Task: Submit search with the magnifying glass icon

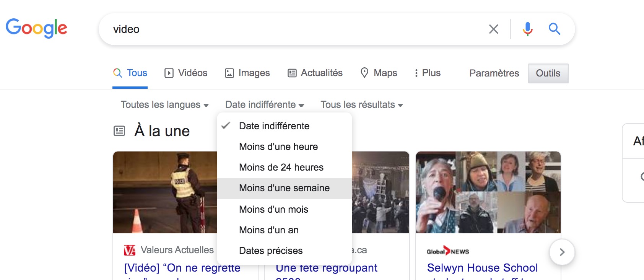Action: [555, 29]
